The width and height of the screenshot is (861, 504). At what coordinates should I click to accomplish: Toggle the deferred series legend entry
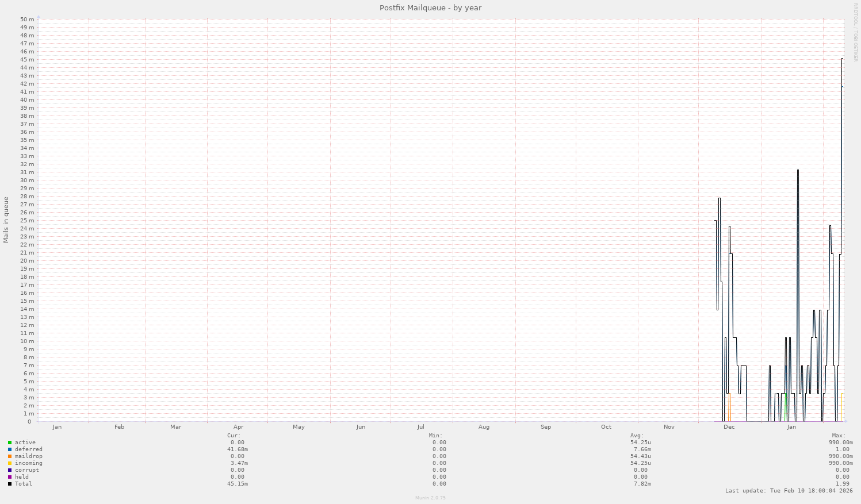28,449
